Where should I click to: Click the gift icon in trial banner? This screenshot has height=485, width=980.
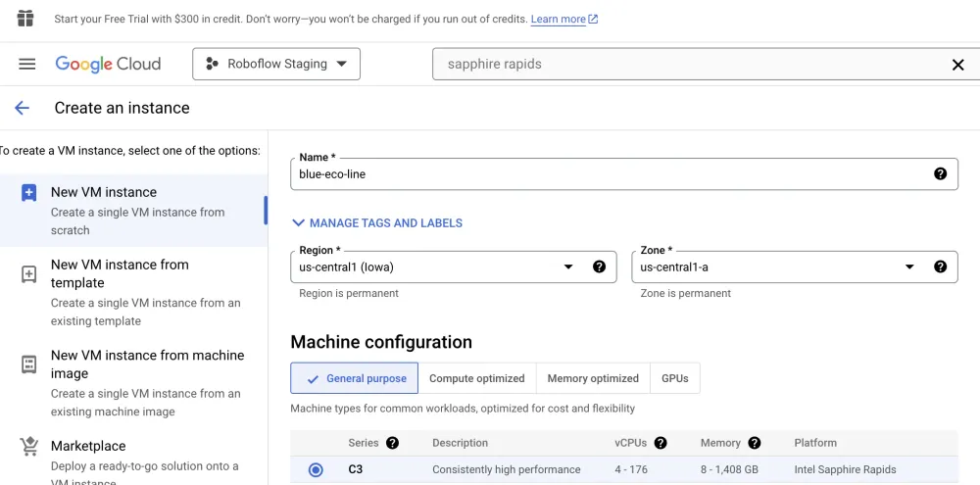click(25, 20)
